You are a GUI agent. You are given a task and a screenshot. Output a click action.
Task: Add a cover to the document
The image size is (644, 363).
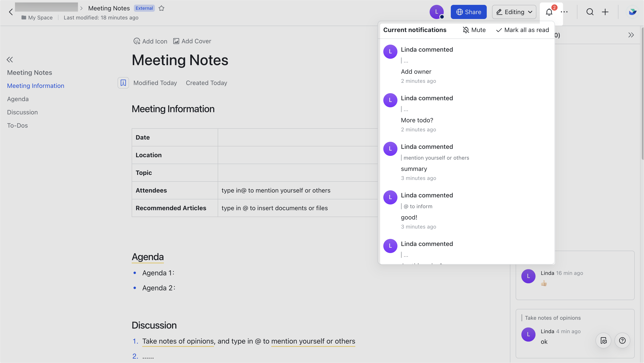(x=192, y=41)
